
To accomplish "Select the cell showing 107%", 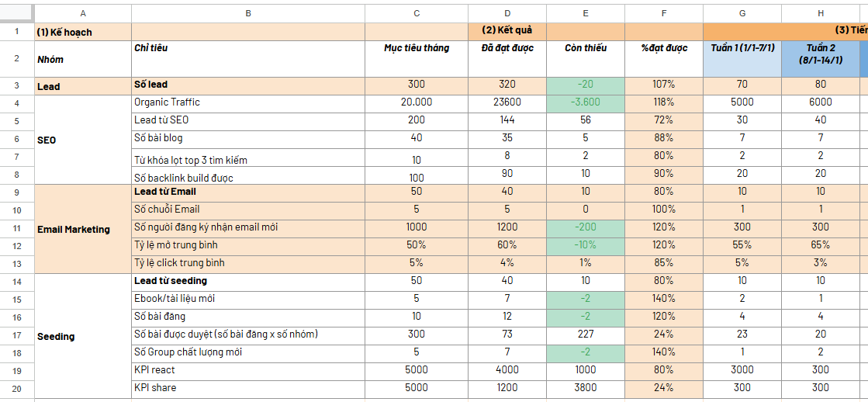I will [663, 85].
